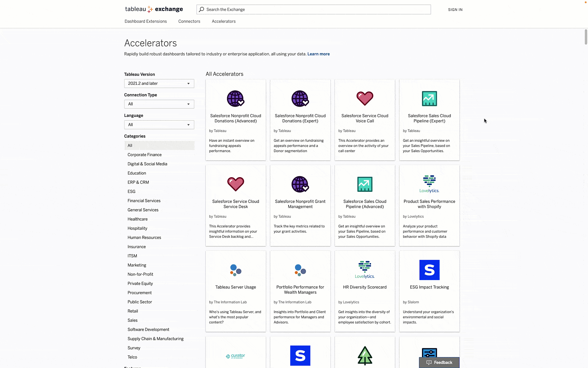
Task: Click the Feedback speech bubble icon
Action: click(429, 363)
